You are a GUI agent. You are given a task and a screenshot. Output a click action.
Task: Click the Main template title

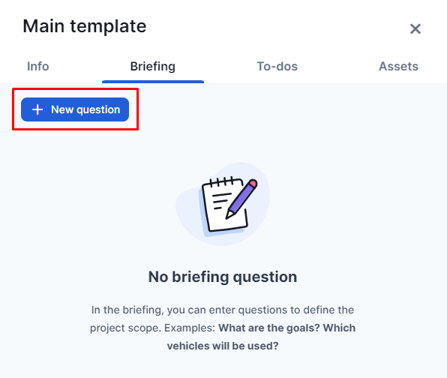[85, 26]
